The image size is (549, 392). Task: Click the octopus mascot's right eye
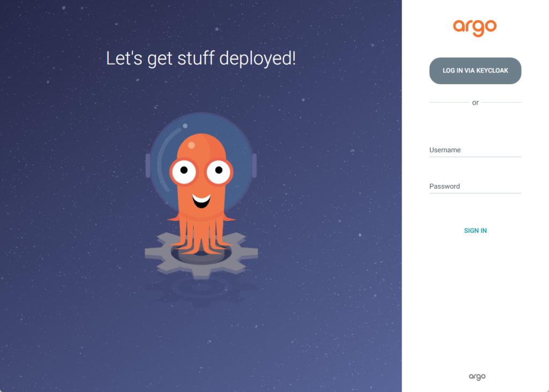click(218, 171)
